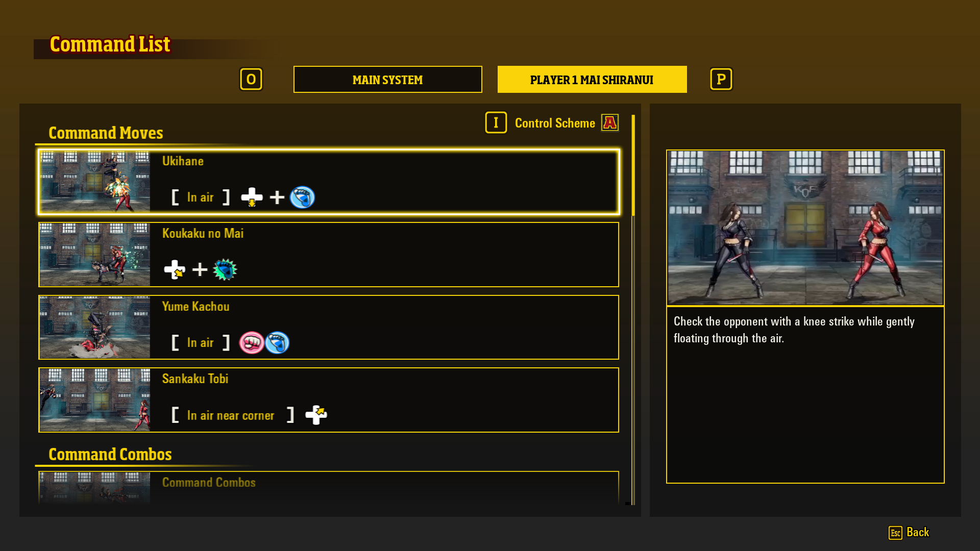980x551 pixels.
Task: Click the large move demo preview video
Action: (x=805, y=228)
